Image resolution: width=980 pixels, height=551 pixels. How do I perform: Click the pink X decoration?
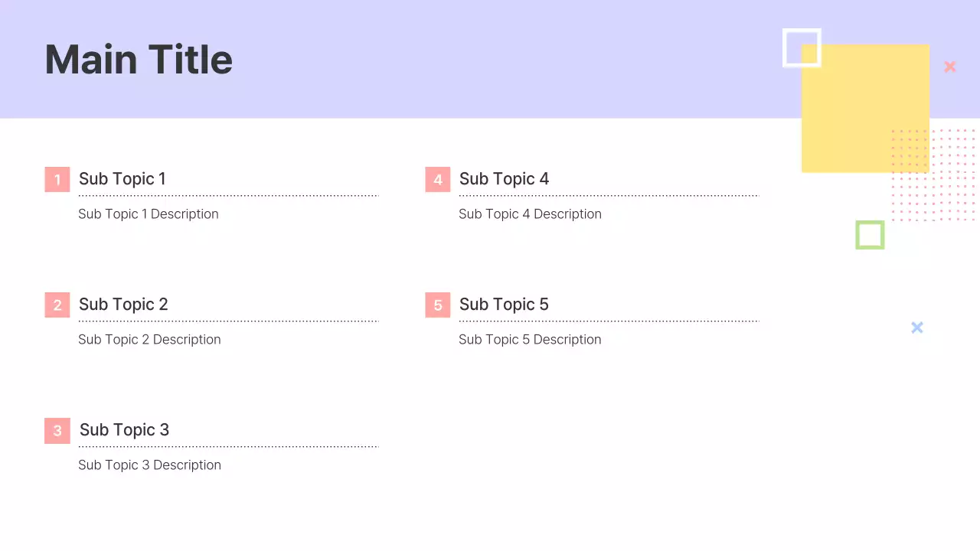click(x=950, y=67)
